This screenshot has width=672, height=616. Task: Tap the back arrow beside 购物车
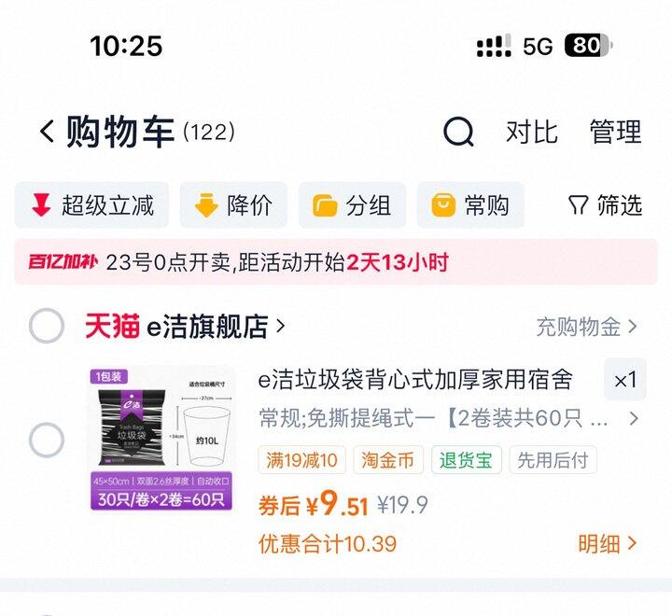[x=48, y=131]
